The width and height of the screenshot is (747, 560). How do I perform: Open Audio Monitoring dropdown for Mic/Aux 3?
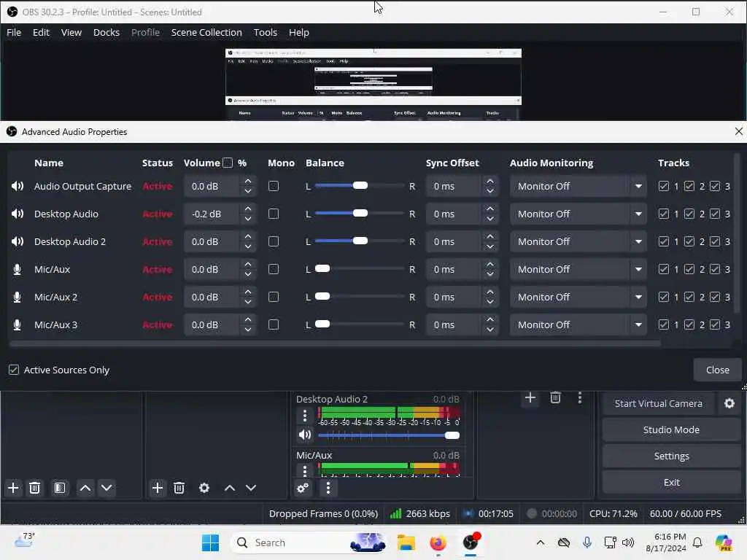[x=578, y=324]
